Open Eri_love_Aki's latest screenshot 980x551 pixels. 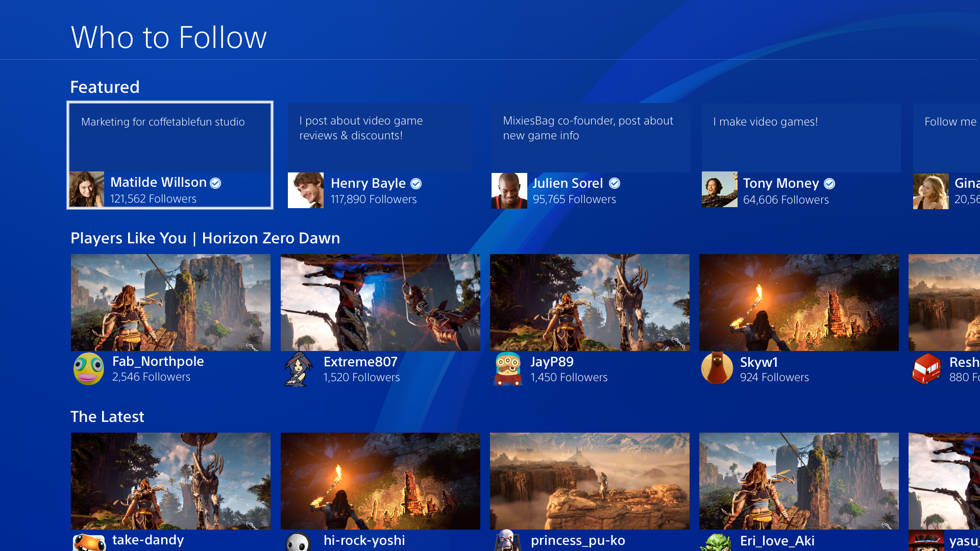[x=799, y=481]
